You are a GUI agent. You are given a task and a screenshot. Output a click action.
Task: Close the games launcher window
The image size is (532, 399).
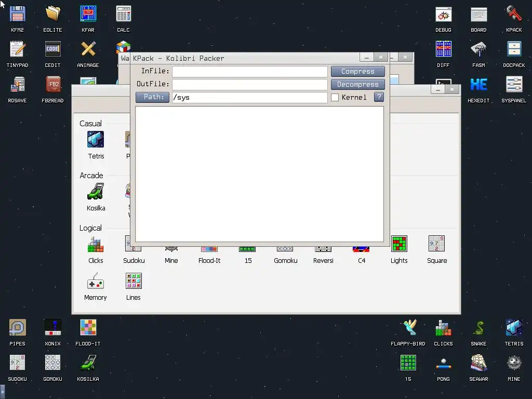[x=452, y=89]
